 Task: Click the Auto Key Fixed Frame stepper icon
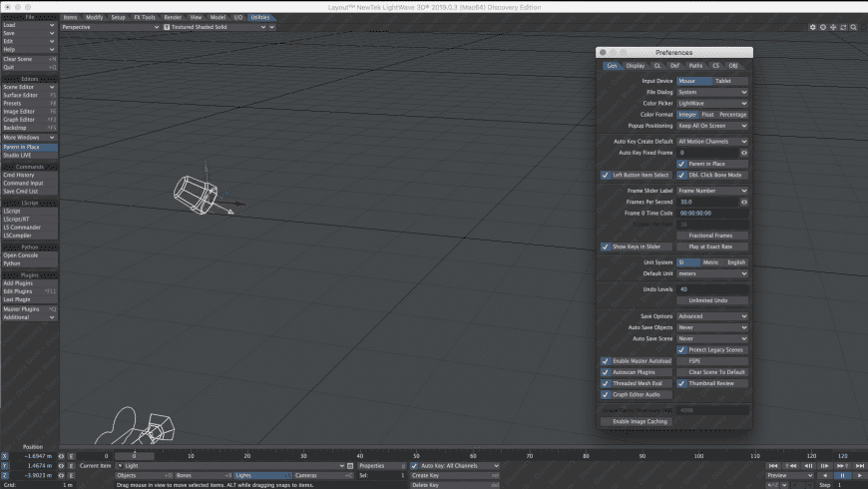point(744,153)
